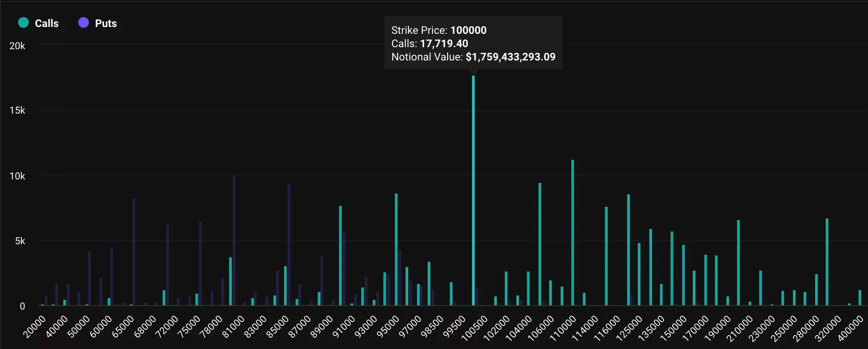Click the 10k y-axis label

17,176
